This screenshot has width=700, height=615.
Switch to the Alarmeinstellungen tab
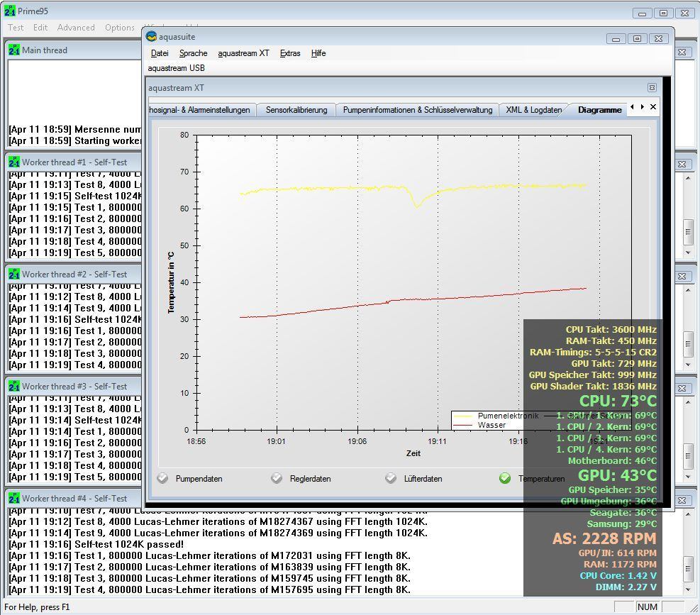pos(202,110)
